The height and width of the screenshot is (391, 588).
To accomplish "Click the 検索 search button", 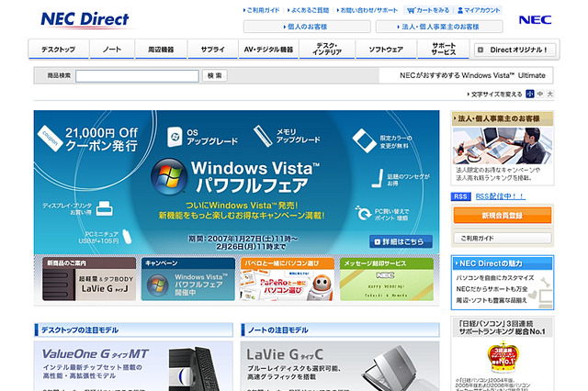I will tap(214, 75).
